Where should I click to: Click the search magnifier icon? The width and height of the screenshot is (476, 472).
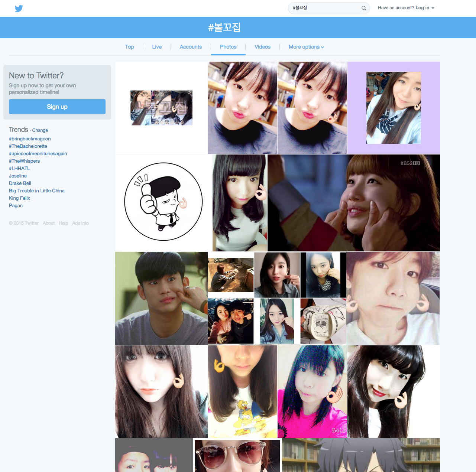click(364, 8)
